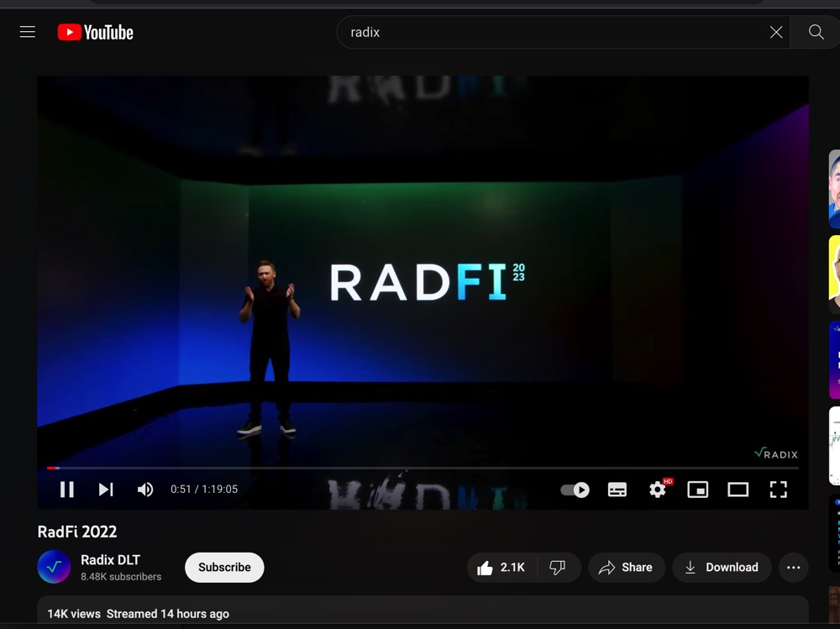Open the video settings gear
This screenshot has width=840, height=629.
click(657, 490)
